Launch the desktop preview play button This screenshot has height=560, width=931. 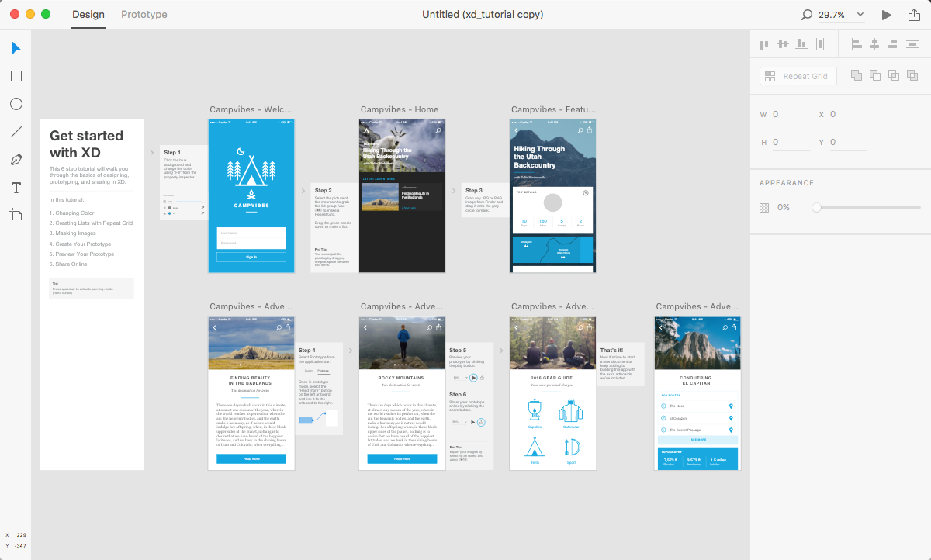click(887, 15)
